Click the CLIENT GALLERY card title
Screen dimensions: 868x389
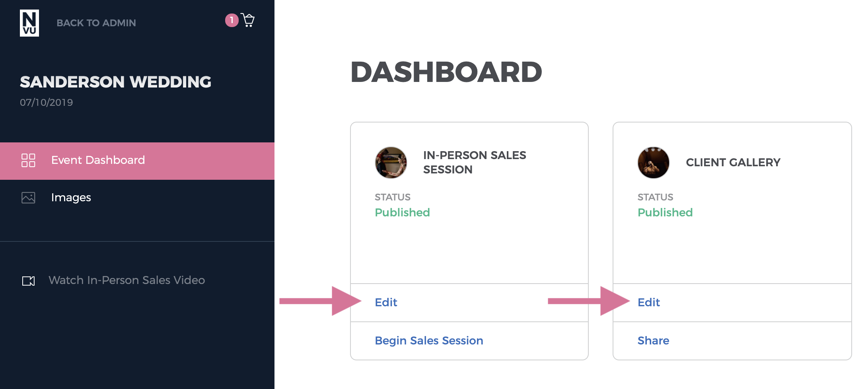pyautogui.click(x=733, y=163)
